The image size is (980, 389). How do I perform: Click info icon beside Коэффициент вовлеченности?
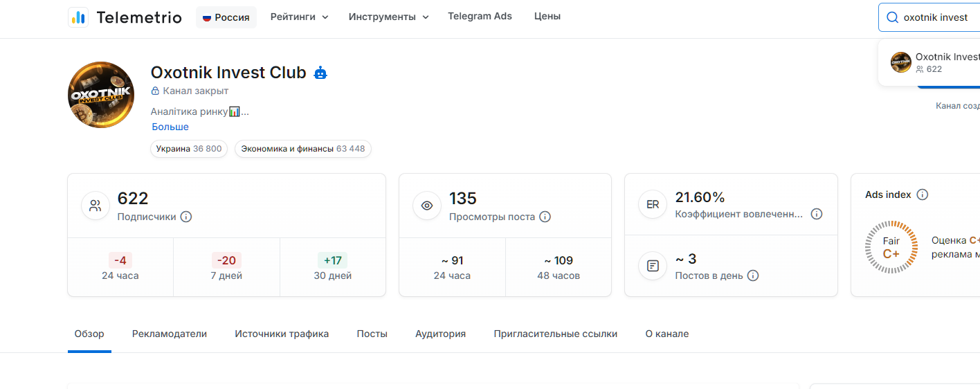click(817, 214)
